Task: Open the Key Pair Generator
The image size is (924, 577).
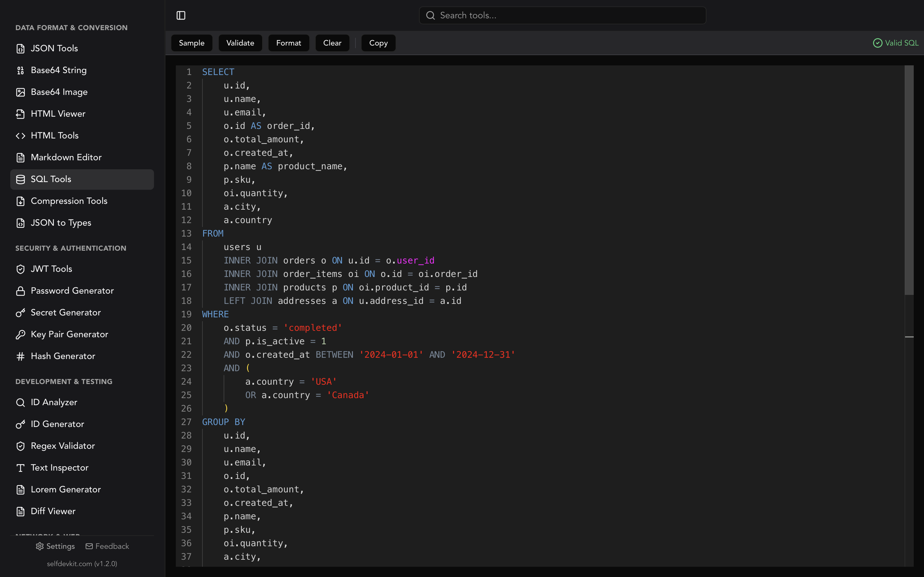Action: pos(69,334)
